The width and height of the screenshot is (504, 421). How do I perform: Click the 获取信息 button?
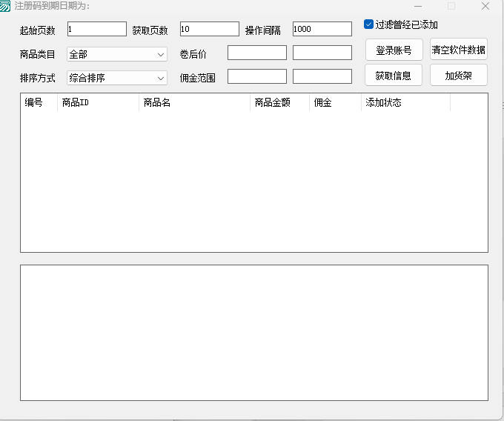394,76
